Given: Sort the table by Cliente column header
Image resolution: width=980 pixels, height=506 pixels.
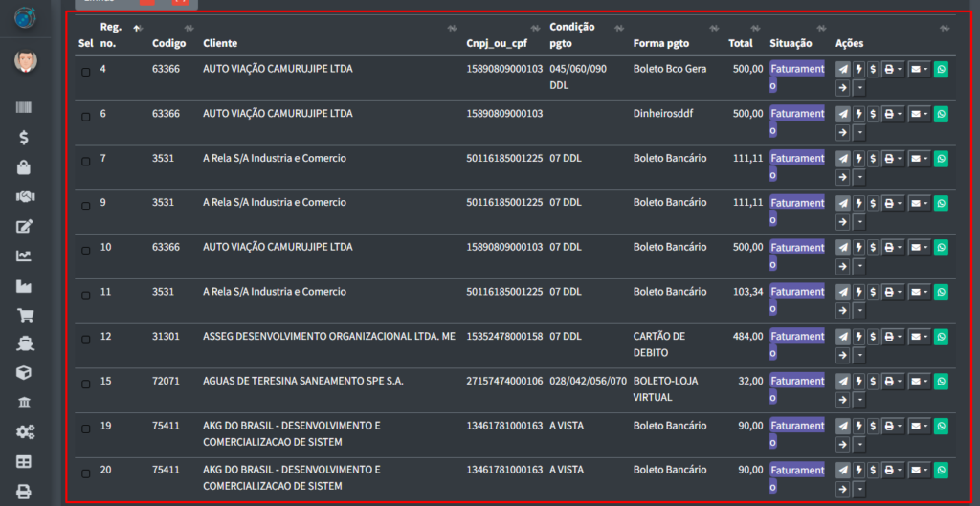Looking at the screenshot, I should [220, 43].
